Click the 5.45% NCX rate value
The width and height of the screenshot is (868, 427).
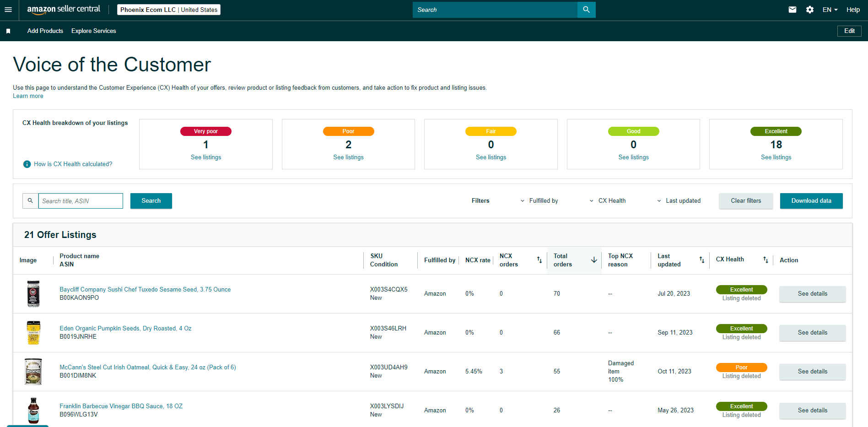click(474, 372)
